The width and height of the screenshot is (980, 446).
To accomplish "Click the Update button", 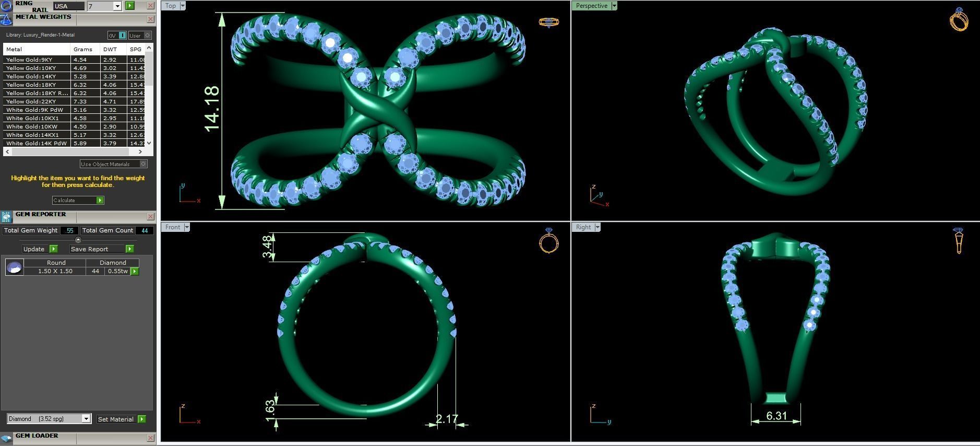I will point(39,249).
